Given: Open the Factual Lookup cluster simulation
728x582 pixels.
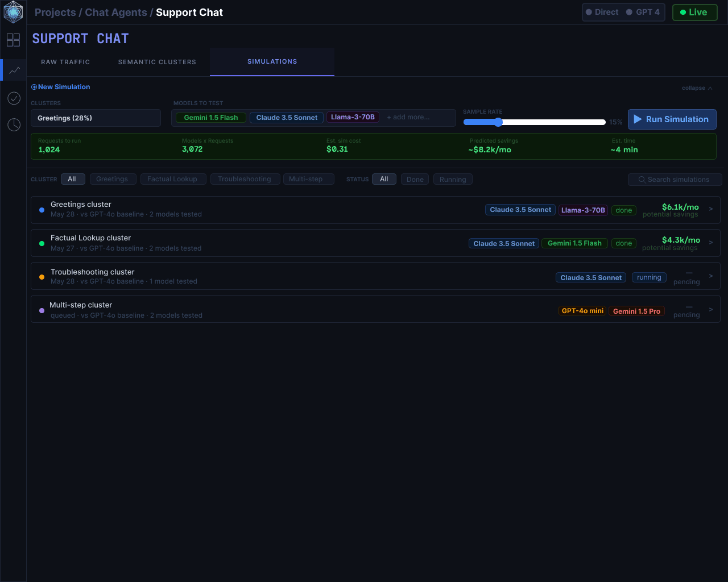Looking at the screenshot, I should tap(375, 243).
